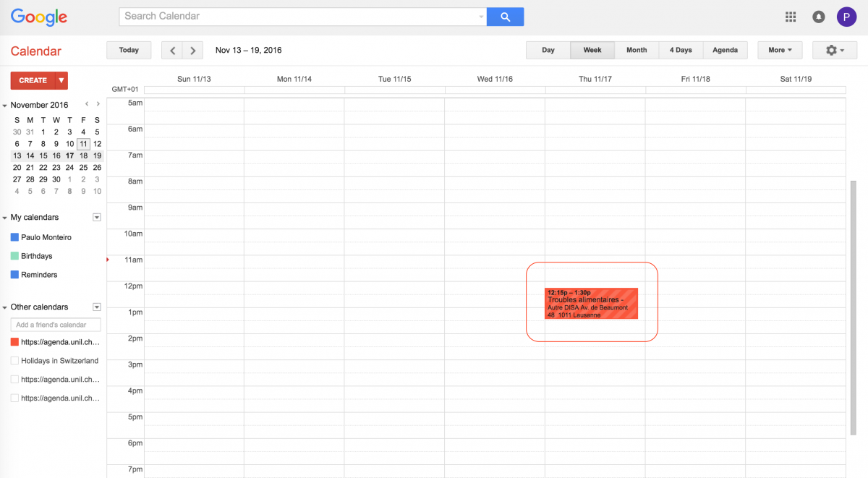Open the Other calendars options dropdown
The width and height of the screenshot is (868, 478).
(97, 307)
